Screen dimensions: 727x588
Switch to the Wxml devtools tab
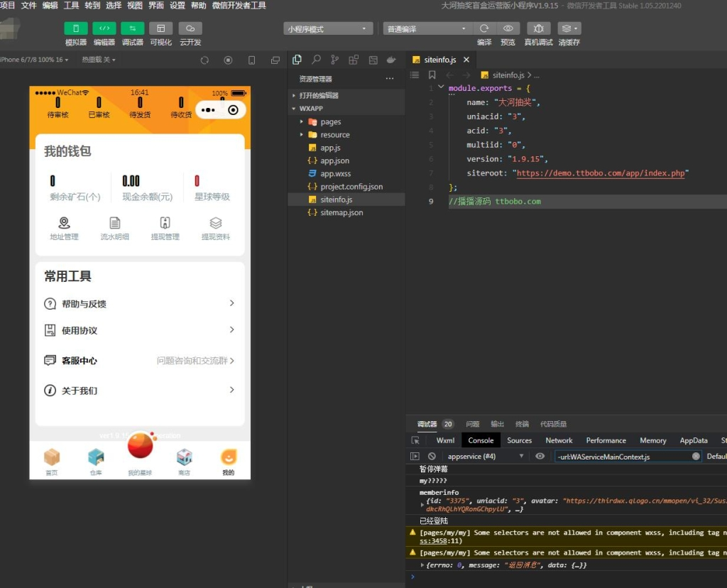tap(445, 440)
